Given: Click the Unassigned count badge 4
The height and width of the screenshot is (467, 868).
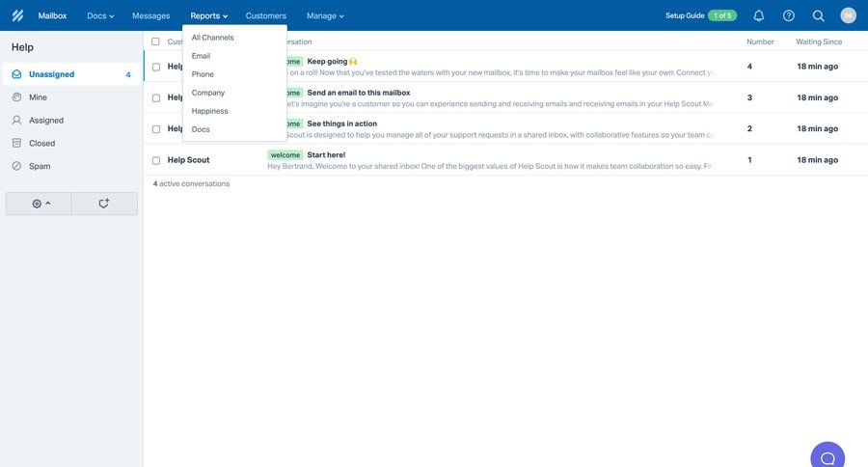Looking at the screenshot, I should tap(128, 74).
